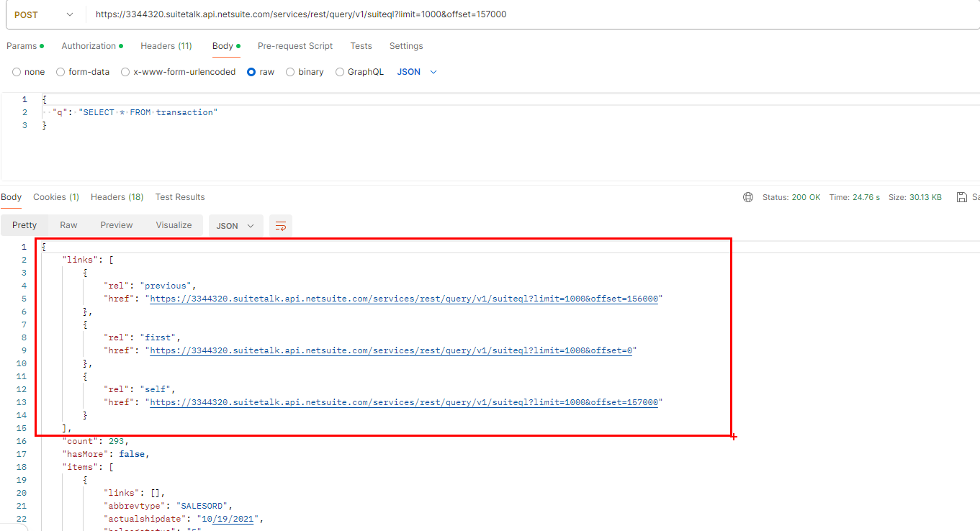Open the previous link with offset=156000

point(404,299)
